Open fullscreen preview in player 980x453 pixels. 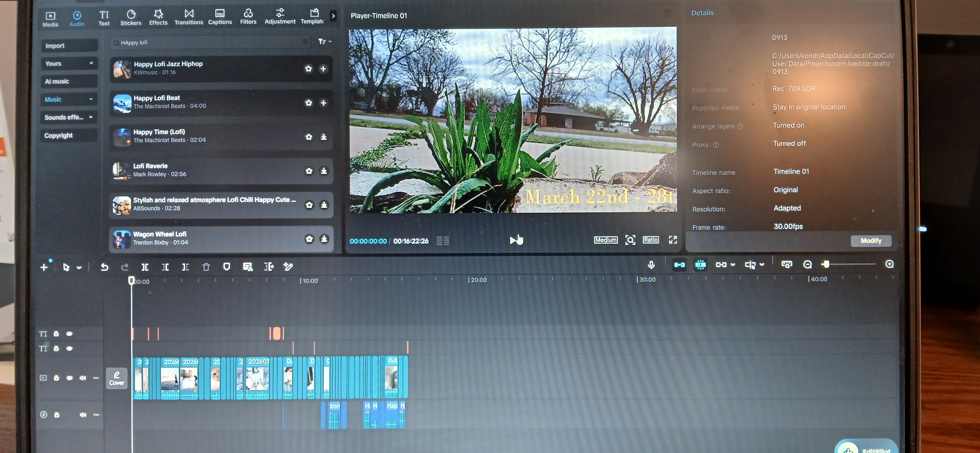coord(673,240)
